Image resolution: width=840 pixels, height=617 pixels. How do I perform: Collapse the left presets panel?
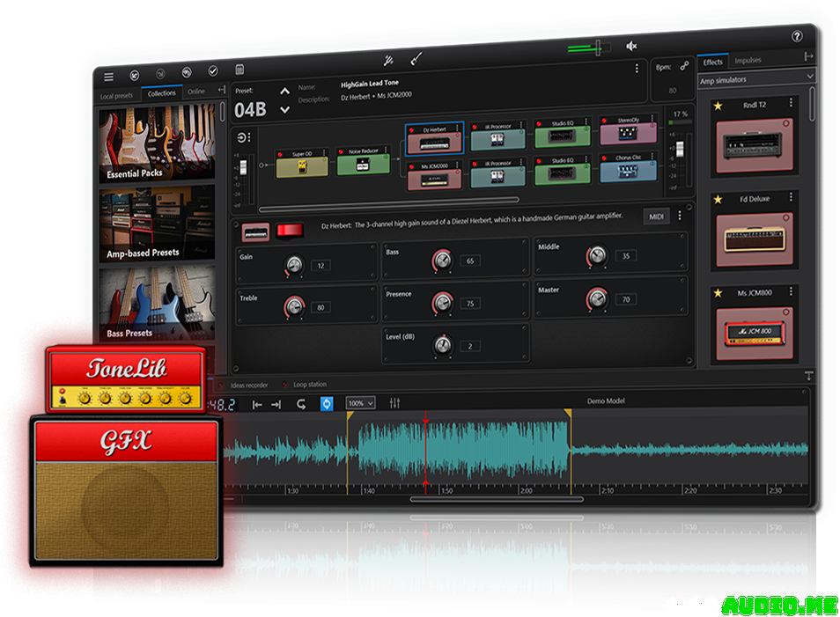point(221,90)
